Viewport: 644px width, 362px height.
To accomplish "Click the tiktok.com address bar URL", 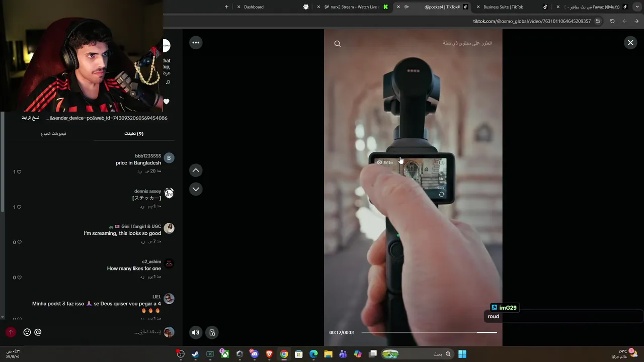I will click(532, 21).
